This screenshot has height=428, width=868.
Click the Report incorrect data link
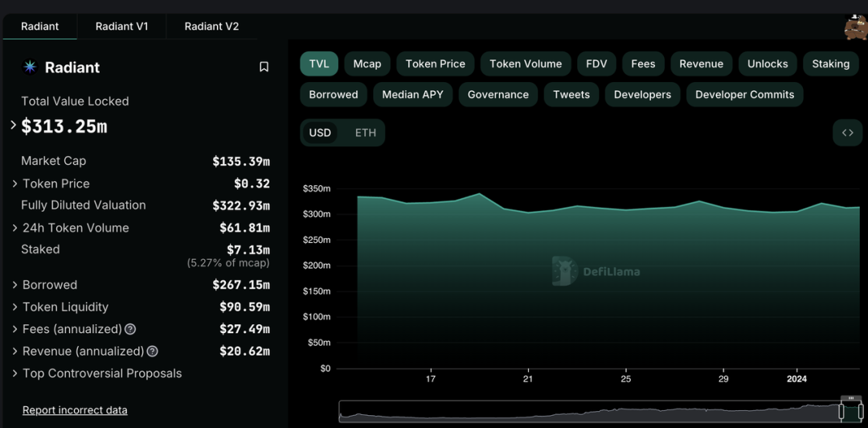[75, 410]
